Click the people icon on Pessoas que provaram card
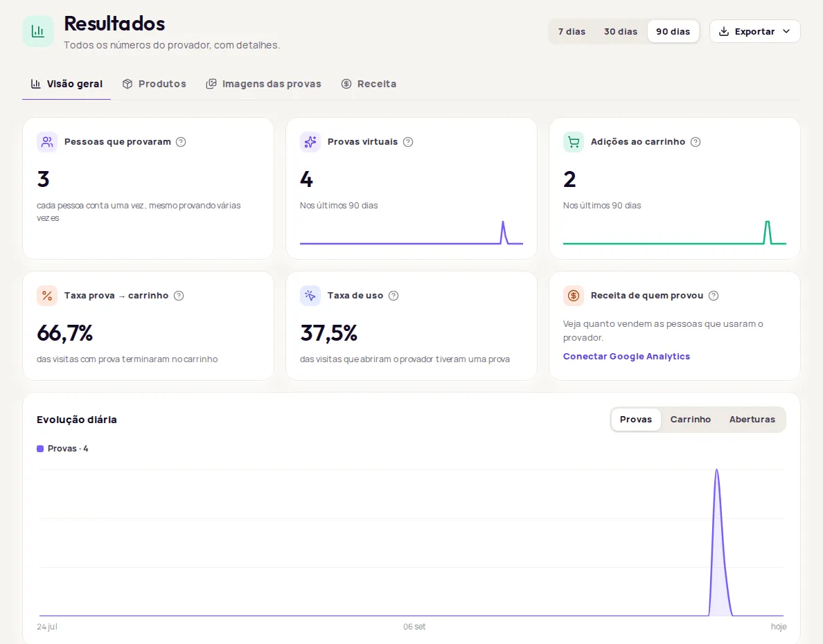The image size is (823, 644). click(x=47, y=142)
